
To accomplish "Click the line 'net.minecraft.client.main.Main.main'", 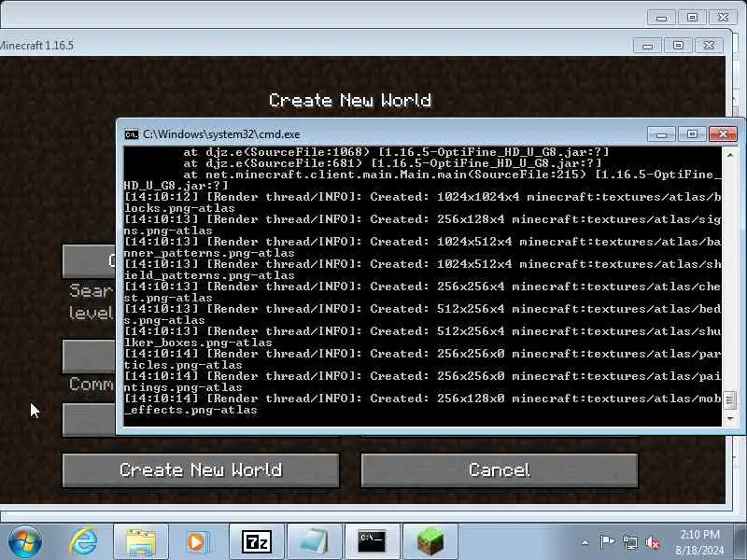I will pyautogui.click(x=422, y=180).
